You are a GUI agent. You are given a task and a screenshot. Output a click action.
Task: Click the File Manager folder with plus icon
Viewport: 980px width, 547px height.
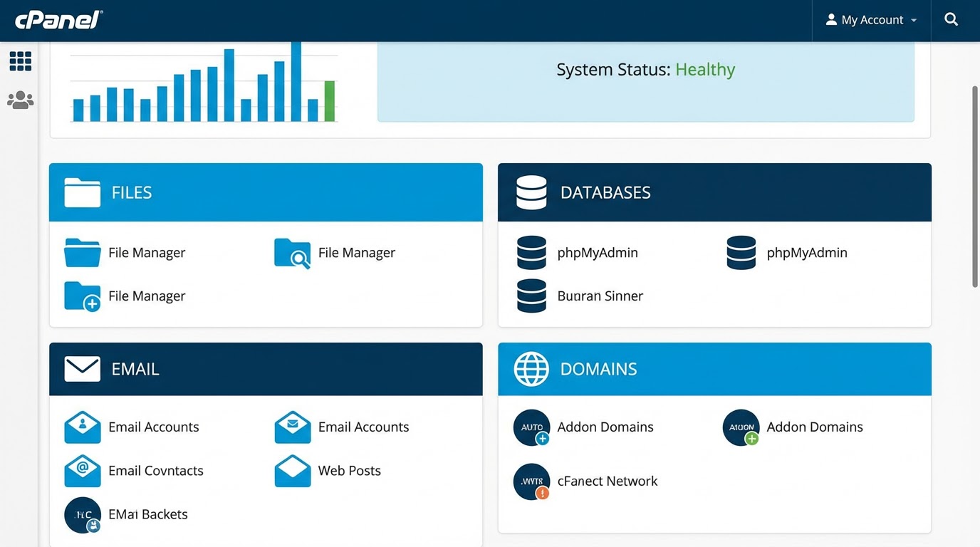82,296
